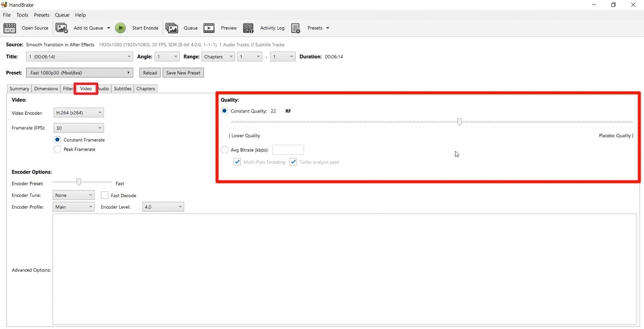Open the Queue menu
Viewport: 644px width, 329px height.
pos(62,15)
